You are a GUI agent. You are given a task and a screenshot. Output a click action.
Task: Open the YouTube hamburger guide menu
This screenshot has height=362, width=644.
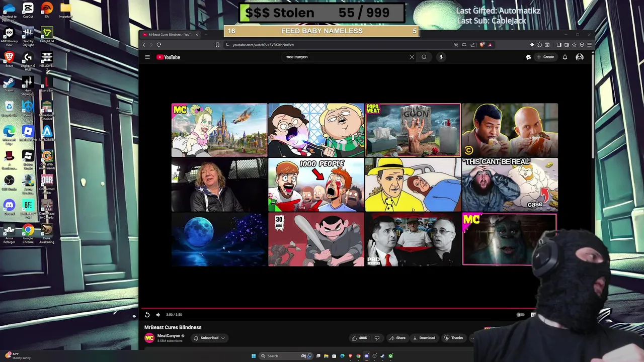(147, 57)
